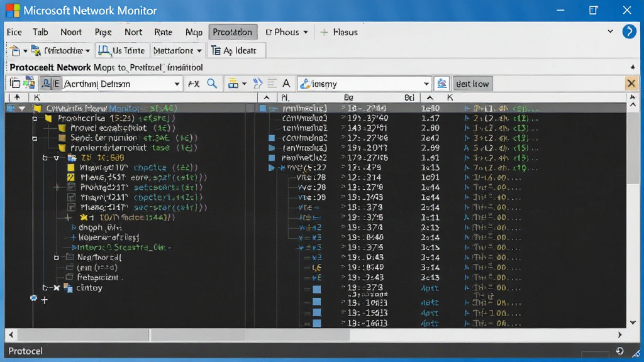Open the Mqo menu
The width and height of the screenshot is (644, 362).
click(194, 32)
